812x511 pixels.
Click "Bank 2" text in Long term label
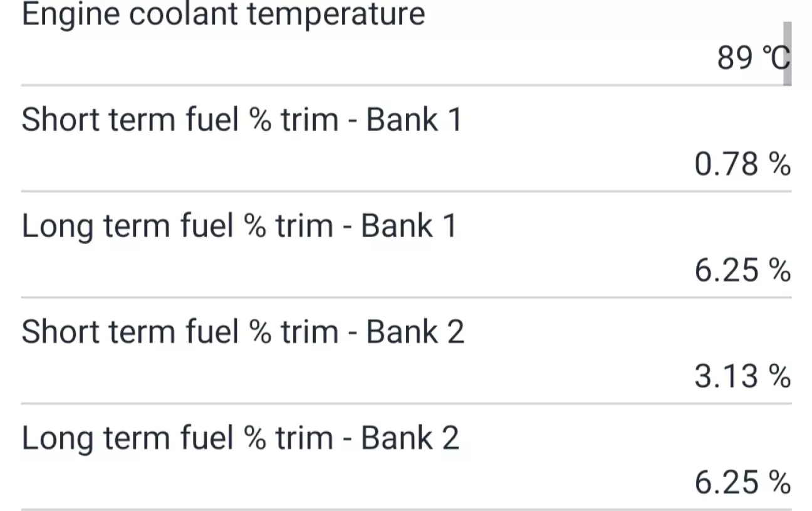tap(410, 438)
